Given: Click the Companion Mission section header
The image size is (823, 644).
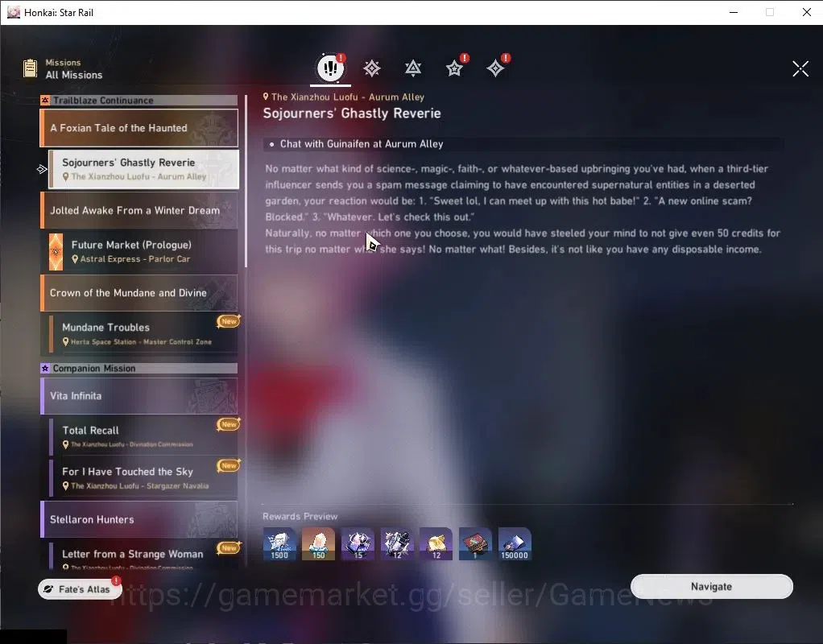Looking at the screenshot, I should coord(139,369).
